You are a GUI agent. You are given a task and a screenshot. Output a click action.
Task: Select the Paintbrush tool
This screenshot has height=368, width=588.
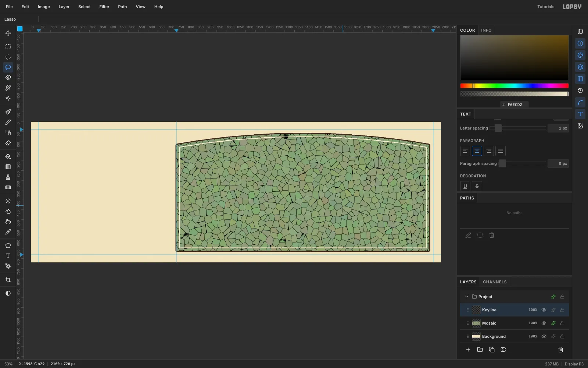(x=8, y=112)
